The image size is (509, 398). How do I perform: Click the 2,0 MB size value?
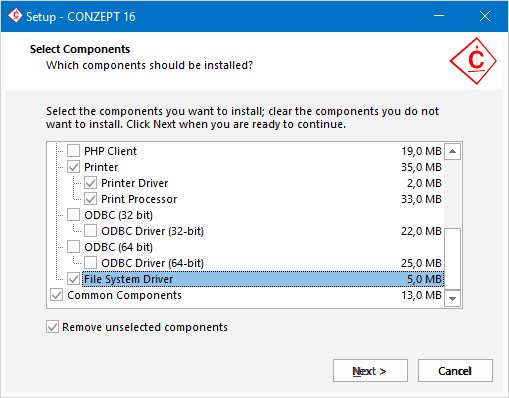[x=424, y=183]
